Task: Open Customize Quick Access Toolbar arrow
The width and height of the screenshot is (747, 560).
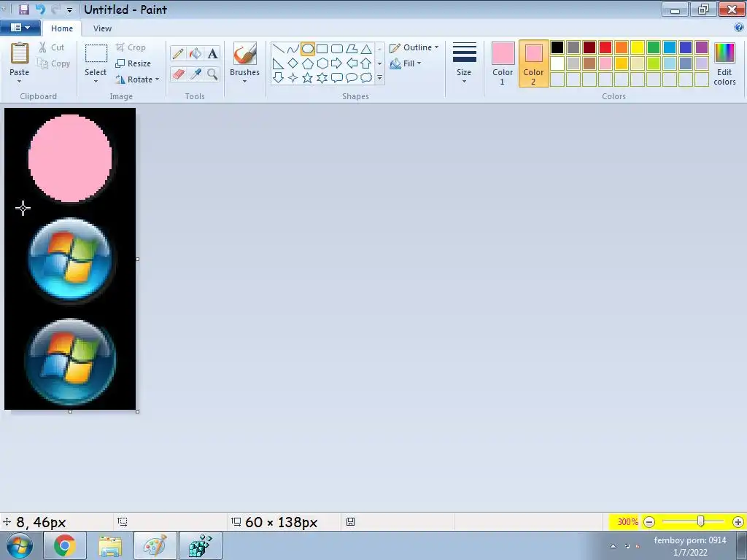Action: (x=70, y=10)
